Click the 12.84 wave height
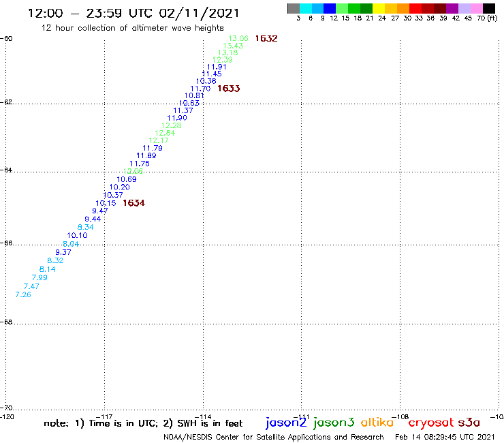 tap(165, 133)
